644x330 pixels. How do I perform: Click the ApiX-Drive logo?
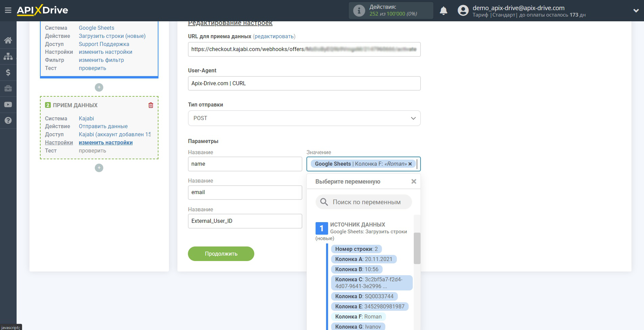pos(42,10)
